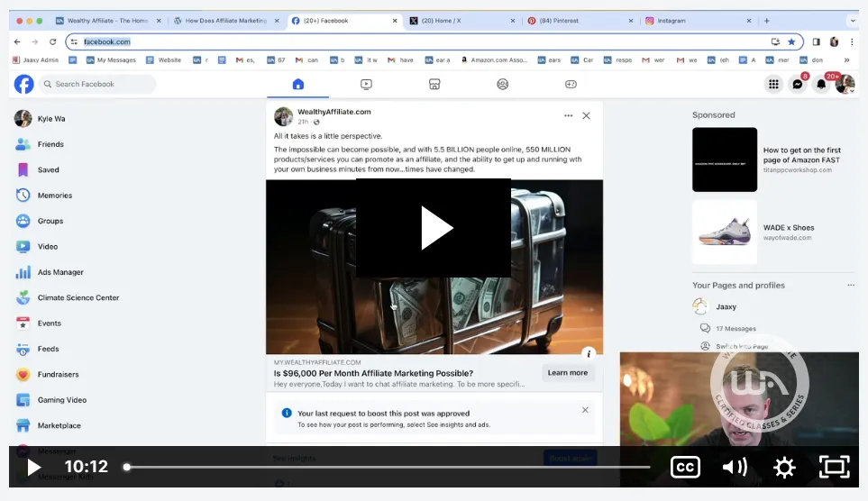Open Groups in the left sidebar

pos(50,221)
